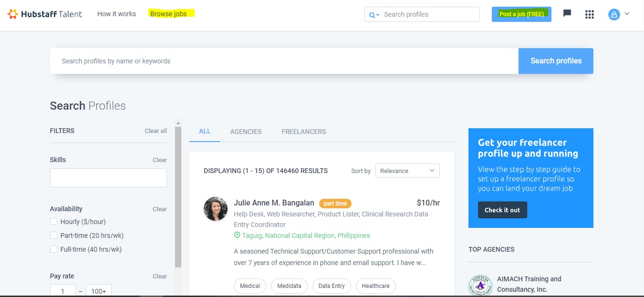This screenshot has height=297, width=644.
Task: Click the Post a job (FREE) button
Action: coord(521,14)
